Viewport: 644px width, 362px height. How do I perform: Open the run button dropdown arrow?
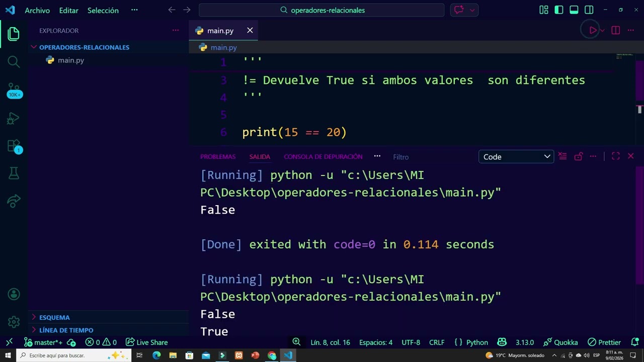tap(602, 31)
